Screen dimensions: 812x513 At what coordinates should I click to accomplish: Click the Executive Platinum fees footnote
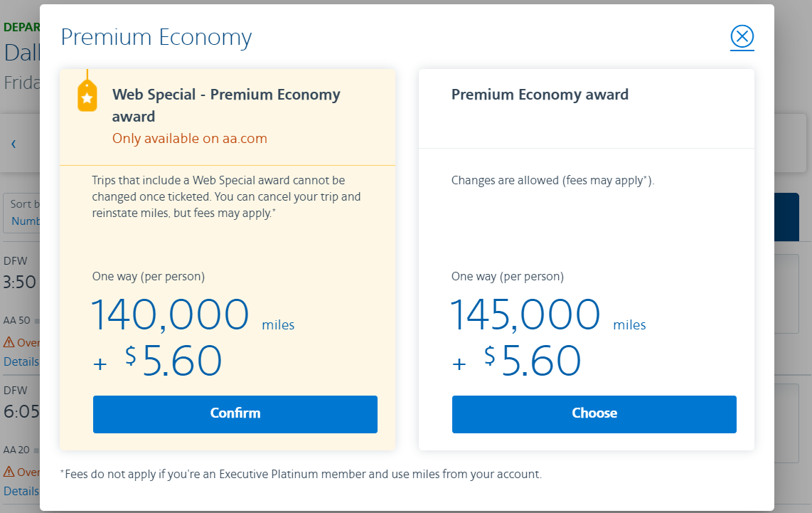point(301,474)
